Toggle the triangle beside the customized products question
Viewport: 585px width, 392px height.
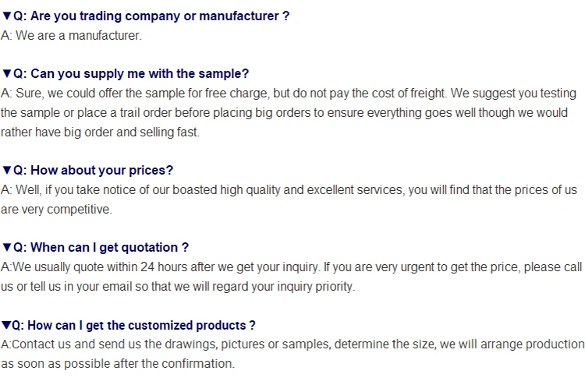[7, 326]
